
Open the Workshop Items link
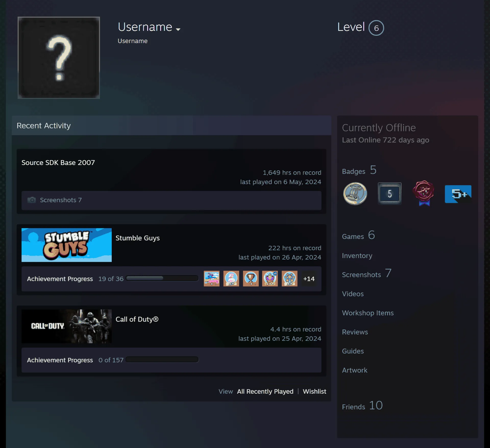pos(368,313)
